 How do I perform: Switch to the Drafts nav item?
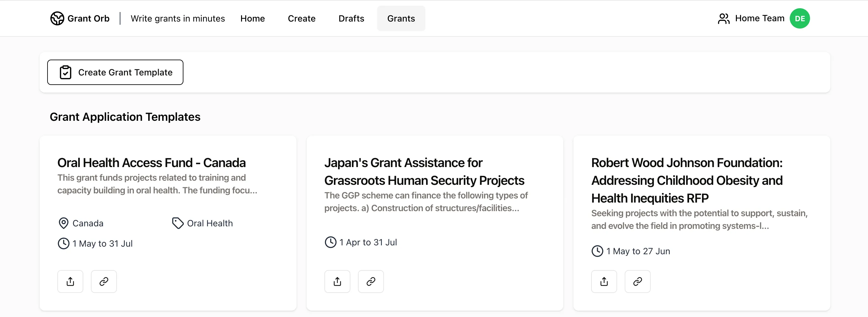[351, 19]
